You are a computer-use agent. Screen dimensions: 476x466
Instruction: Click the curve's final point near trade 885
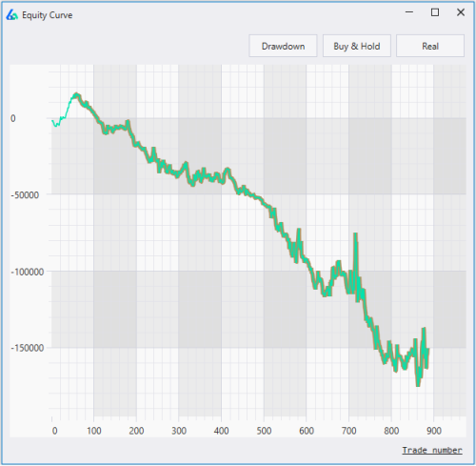pos(428,350)
